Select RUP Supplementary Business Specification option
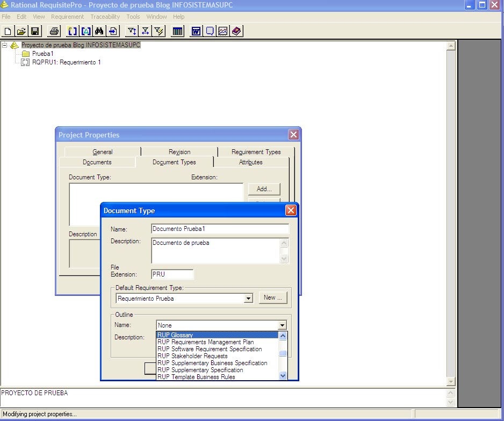The width and height of the screenshot is (504, 421). coord(217,363)
